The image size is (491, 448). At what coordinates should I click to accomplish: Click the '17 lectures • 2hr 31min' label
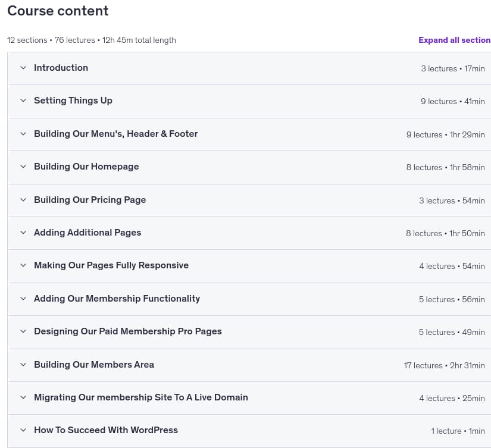click(x=445, y=366)
